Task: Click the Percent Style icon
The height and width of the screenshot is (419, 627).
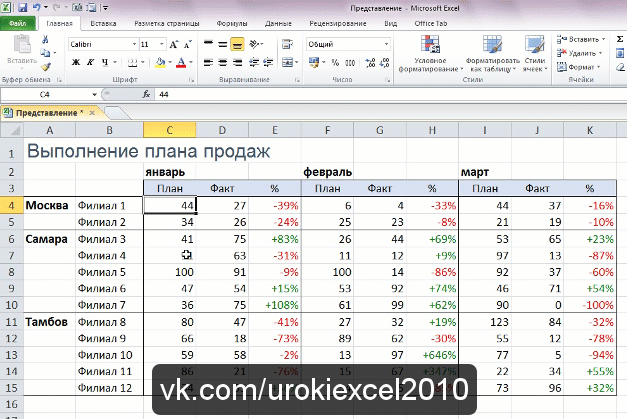Action: click(x=335, y=62)
